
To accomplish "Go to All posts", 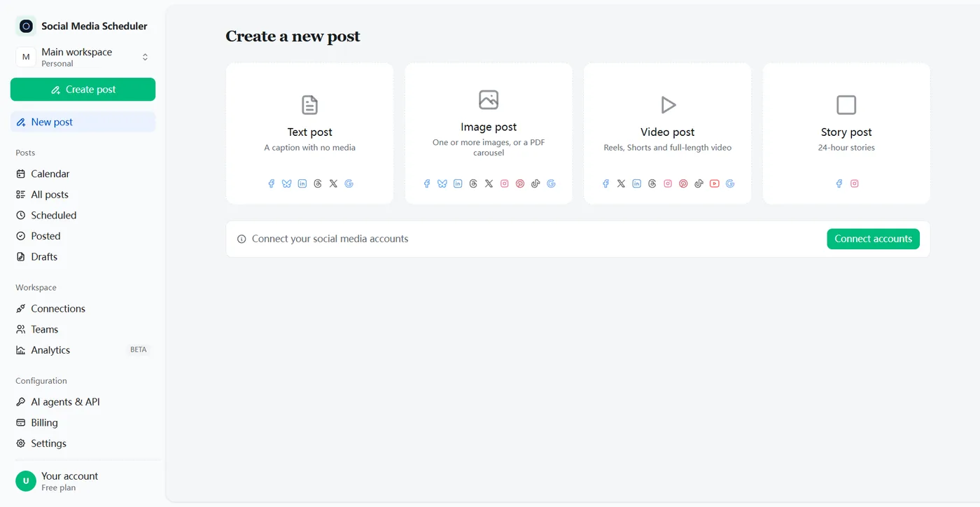I will 83,195.
